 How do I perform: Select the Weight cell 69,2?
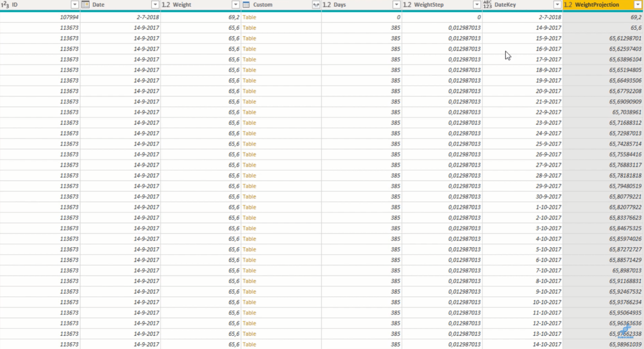coord(201,17)
